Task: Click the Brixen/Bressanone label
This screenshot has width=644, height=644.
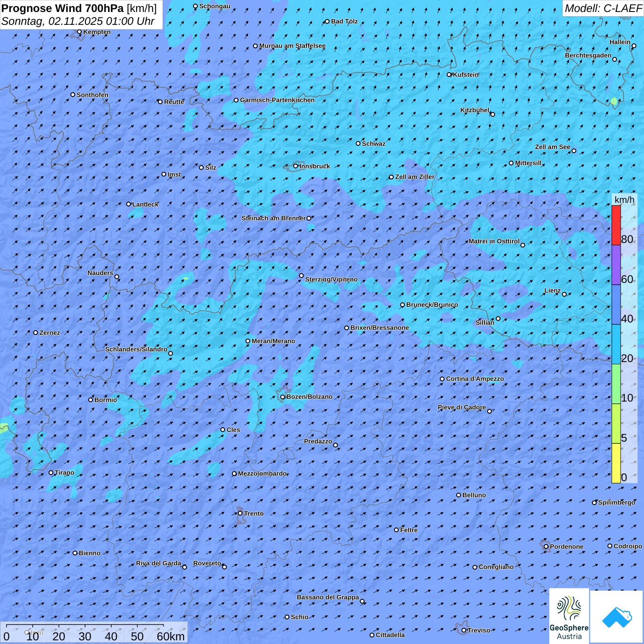Action: (379, 328)
